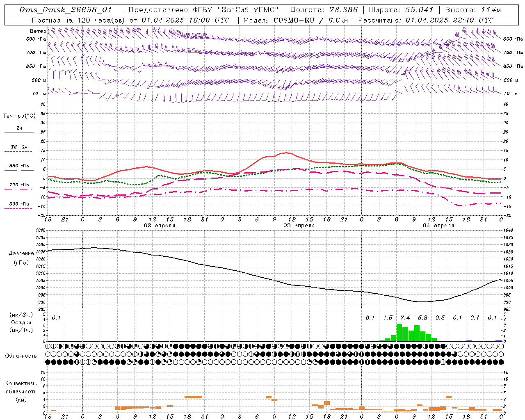Click the pink dash-dot sample under 500 гПа legend
This screenshot has height=420, width=525.
coord(19,209)
